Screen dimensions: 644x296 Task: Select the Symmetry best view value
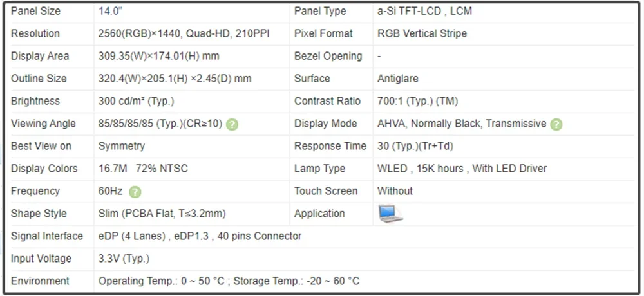(x=122, y=146)
